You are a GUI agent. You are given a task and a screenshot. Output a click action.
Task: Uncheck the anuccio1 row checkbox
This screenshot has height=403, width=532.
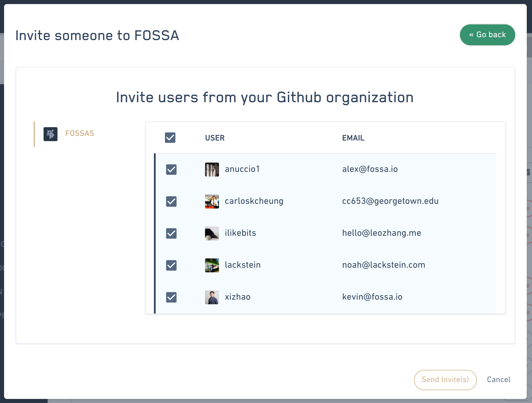(171, 170)
